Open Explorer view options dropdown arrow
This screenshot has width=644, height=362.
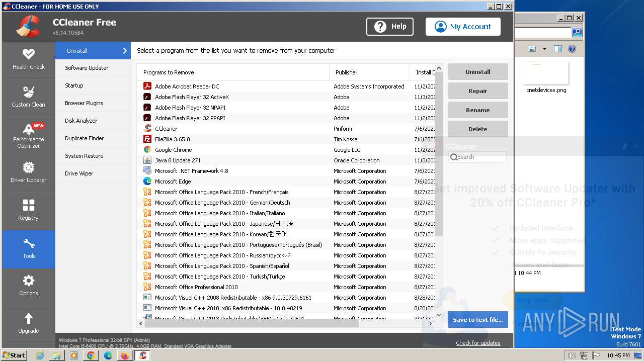[x=544, y=49]
